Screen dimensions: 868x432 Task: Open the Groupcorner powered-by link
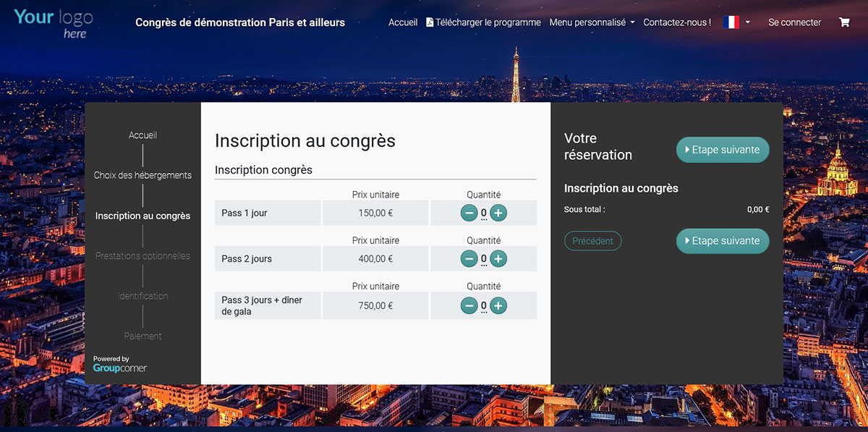click(119, 364)
